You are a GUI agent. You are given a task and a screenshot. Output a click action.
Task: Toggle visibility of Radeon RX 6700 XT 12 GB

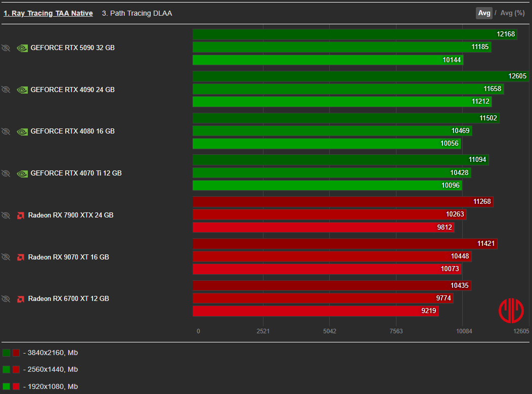6,298
